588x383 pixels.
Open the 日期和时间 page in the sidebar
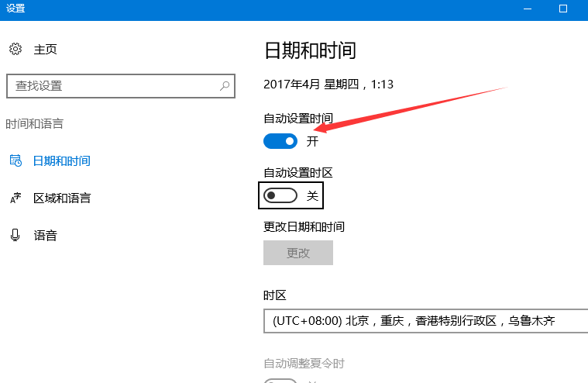coord(61,161)
